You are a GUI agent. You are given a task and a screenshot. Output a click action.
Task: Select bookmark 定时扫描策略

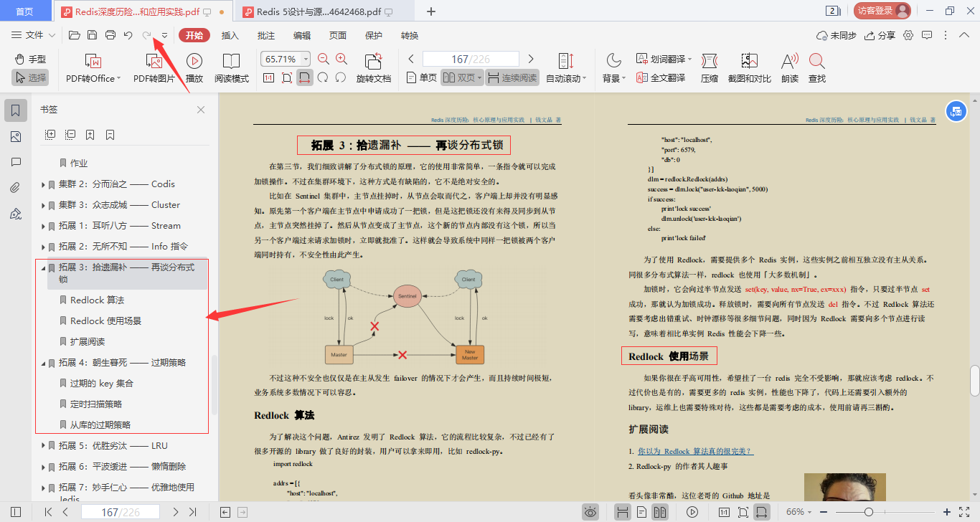coord(95,404)
